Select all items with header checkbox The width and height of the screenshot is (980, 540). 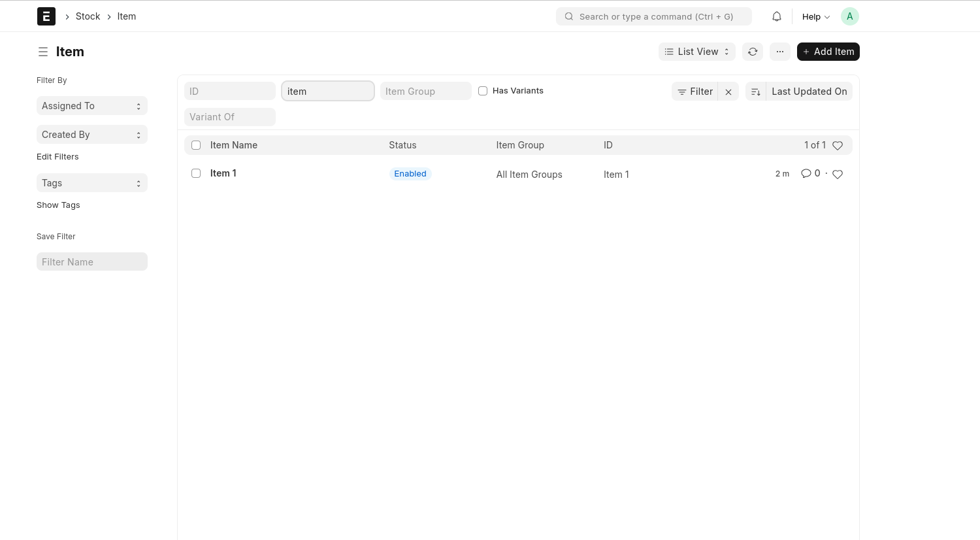(x=196, y=145)
